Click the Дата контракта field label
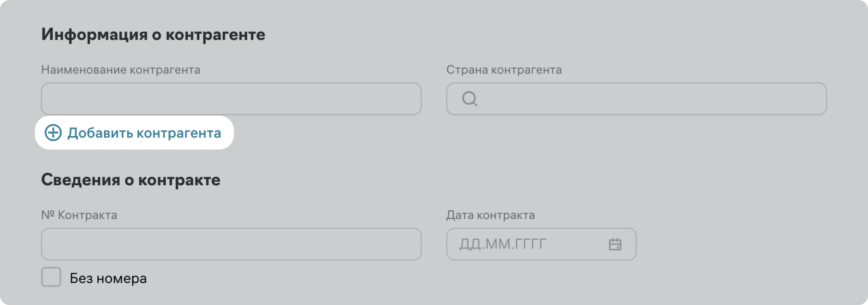This screenshot has width=868, height=305. coord(490,215)
